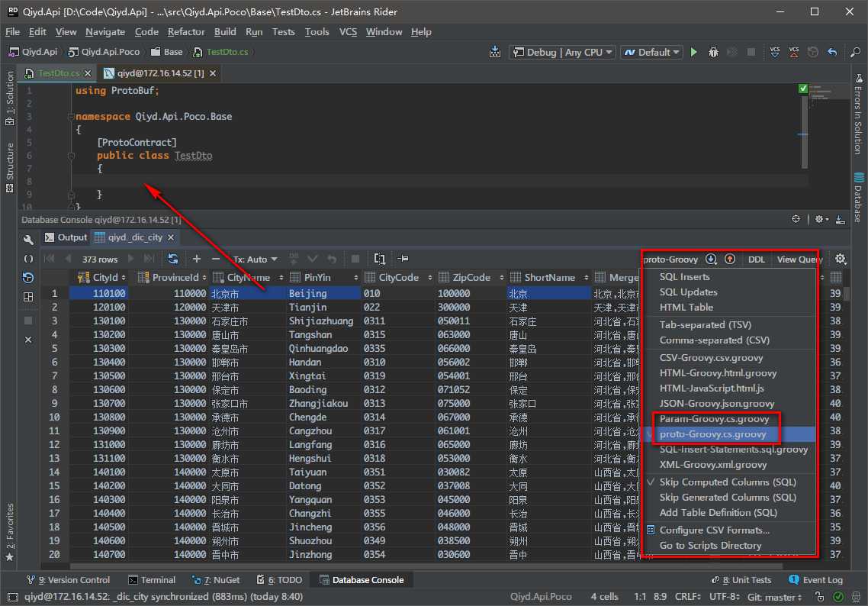
Task: Open the Tools menu
Action: [317, 31]
